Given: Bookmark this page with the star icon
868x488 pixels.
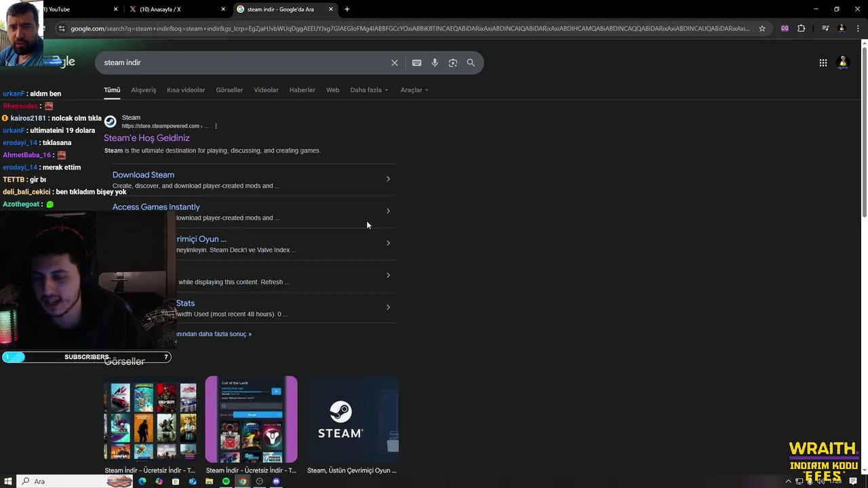Looking at the screenshot, I should coord(762,28).
